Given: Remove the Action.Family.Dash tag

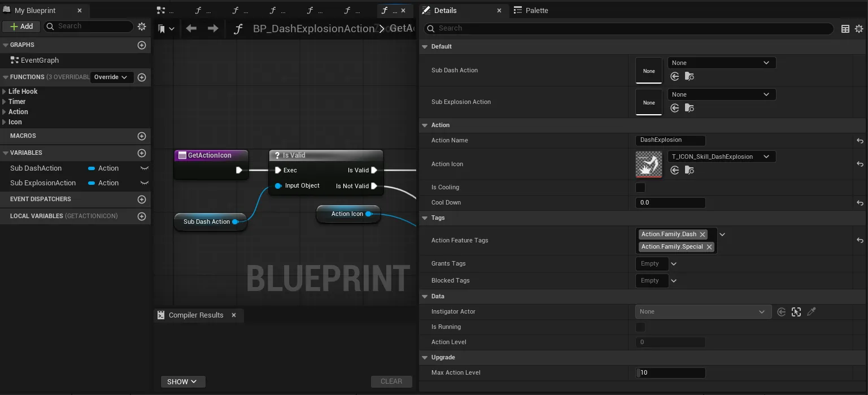Looking at the screenshot, I should [x=702, y=234].
